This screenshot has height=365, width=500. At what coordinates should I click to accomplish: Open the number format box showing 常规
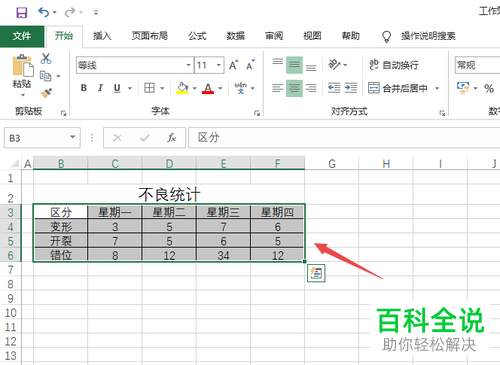(x=477, y=65)
